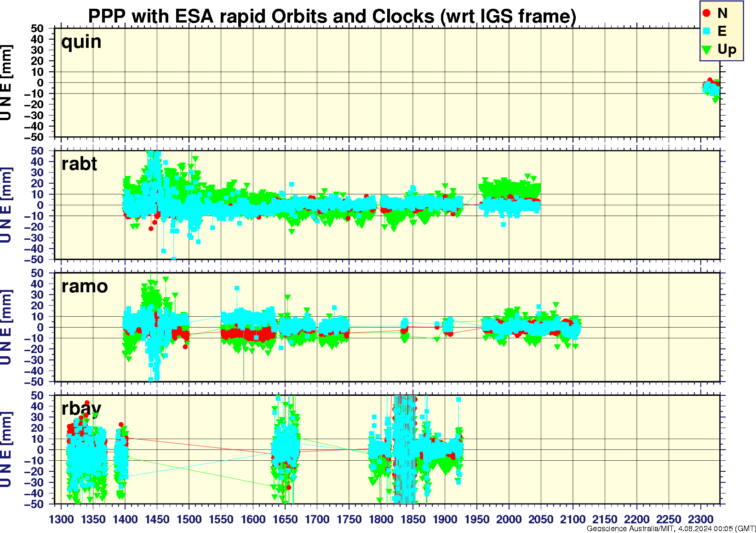Screen dimensions: 756x533
Task: Click the -50 y-axis label in quin panel
Action: pos(34,137)
